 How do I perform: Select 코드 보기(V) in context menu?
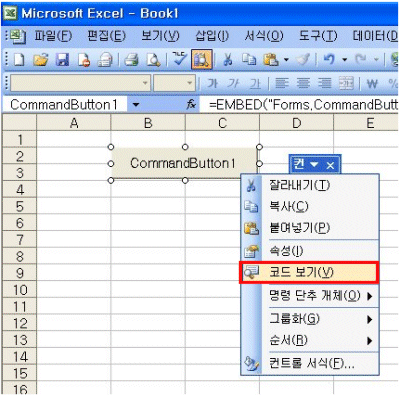coord(309,273)
